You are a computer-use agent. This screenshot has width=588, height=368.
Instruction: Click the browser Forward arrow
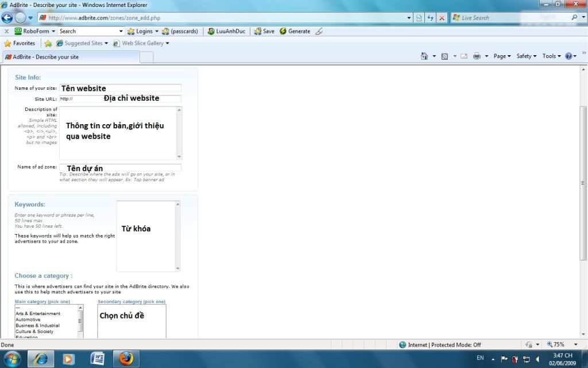(20, 18)
